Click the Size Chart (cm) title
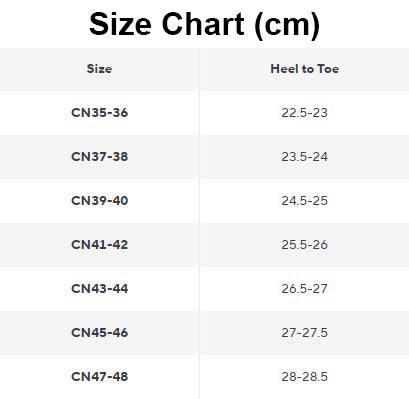 (x=204, y=25)
